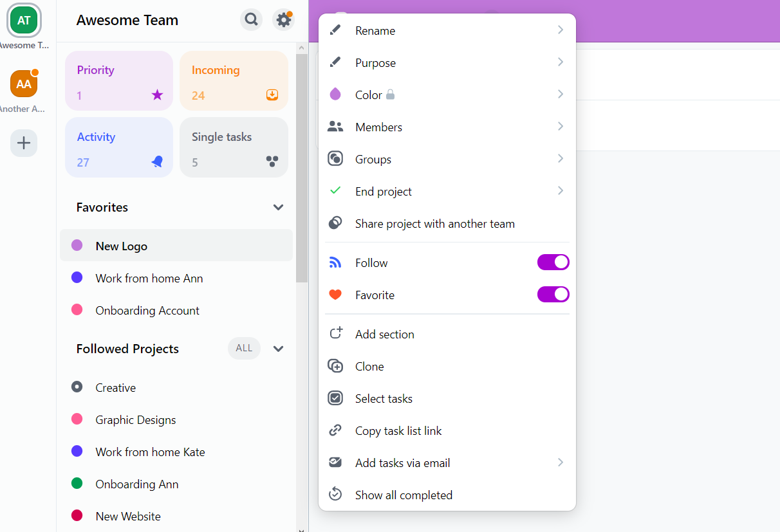Select the New Logo project
Image resolution: width=780 pixels, height=532 pixels.
(176, 246)
